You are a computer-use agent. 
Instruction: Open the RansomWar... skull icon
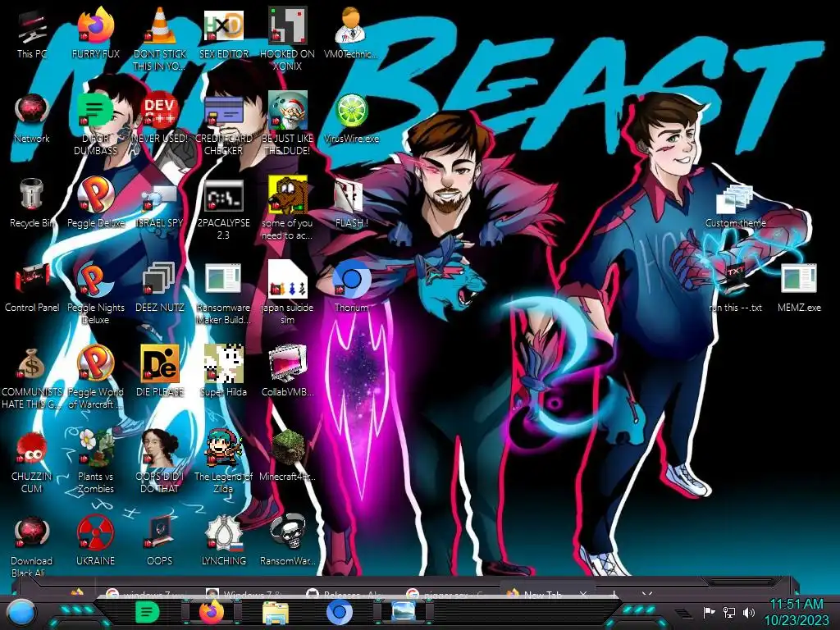(288, 540)
